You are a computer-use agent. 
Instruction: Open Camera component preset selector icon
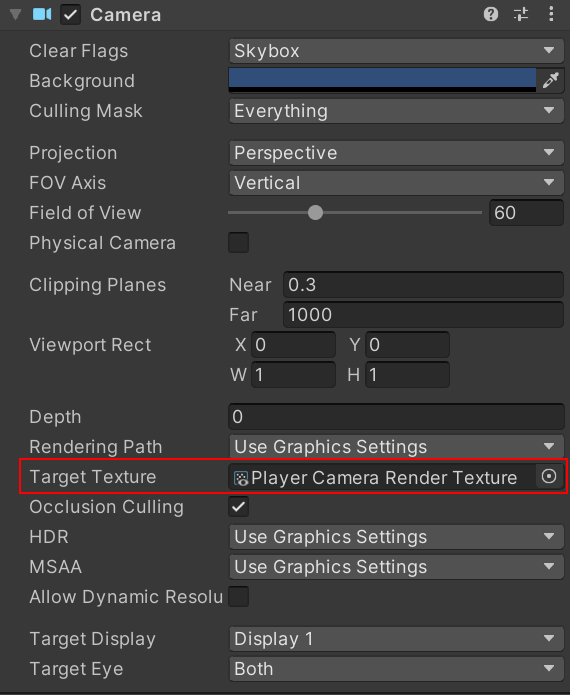pyautogui.click(x=521, y=14)
